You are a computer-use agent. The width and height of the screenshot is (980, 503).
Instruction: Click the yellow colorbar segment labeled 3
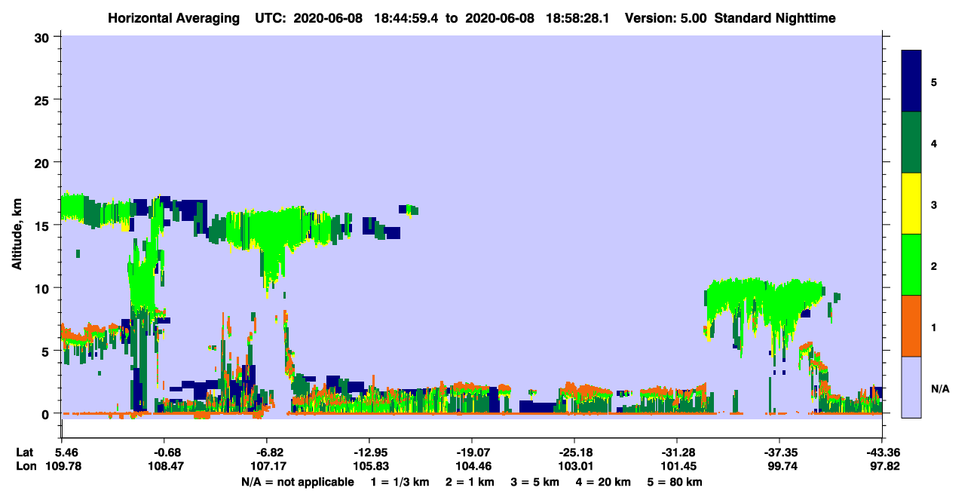click(x=912, y=204)
